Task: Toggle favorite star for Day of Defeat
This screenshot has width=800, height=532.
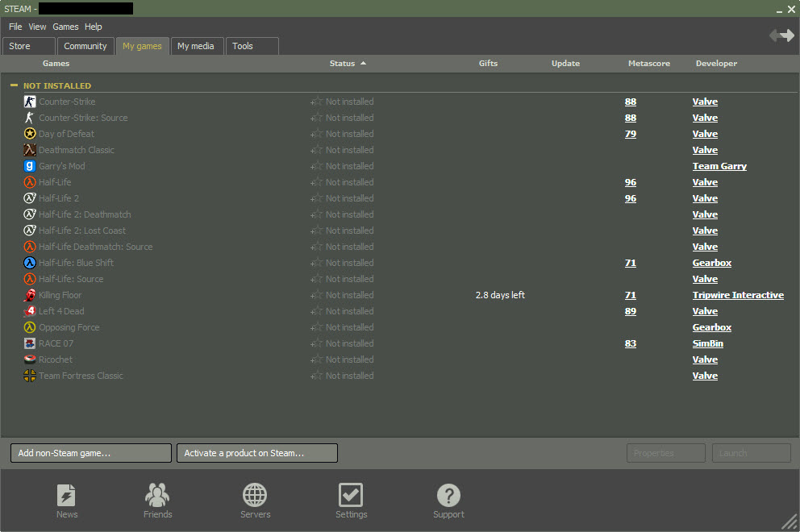Action: coord(317,134)
